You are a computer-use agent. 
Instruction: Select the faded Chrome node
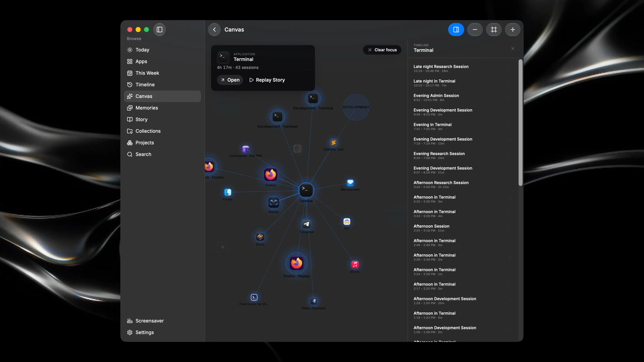pyautogui.click(x=297, y=149)
